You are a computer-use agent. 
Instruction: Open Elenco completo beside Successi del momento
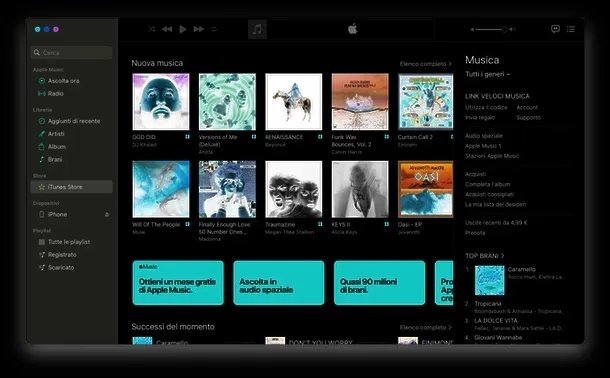(x=426, y=327)
